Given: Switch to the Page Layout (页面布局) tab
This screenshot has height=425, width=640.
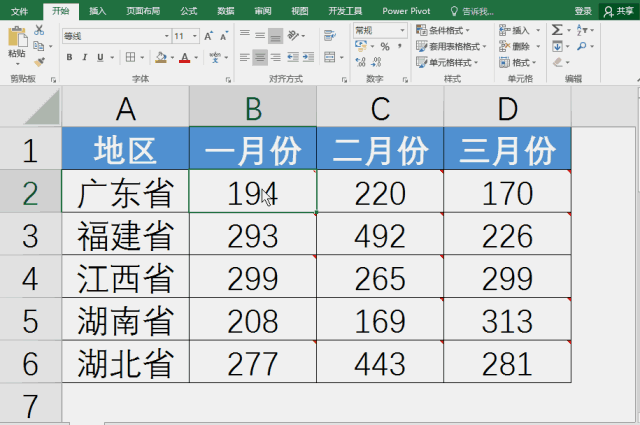Looking at the screenshot, I should pos(143,11).
